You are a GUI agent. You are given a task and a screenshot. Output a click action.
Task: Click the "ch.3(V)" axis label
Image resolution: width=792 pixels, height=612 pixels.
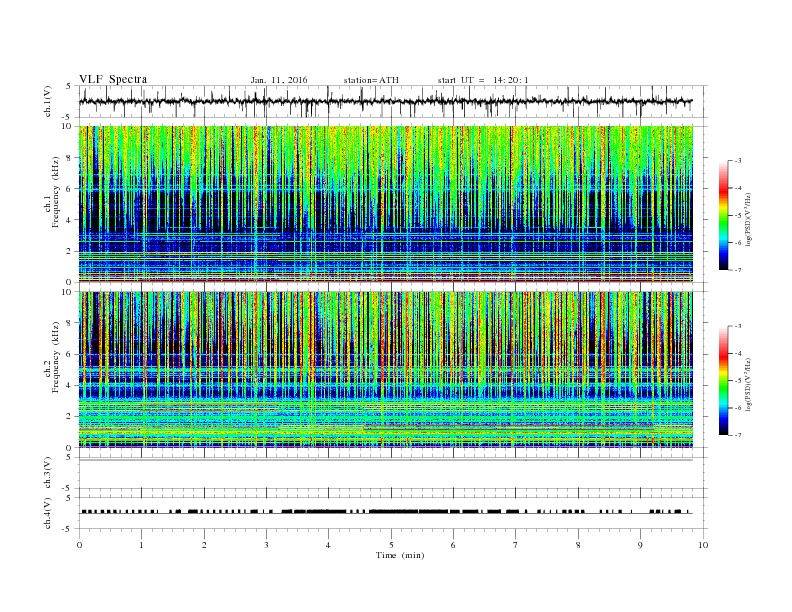click(x=48, y=473)
